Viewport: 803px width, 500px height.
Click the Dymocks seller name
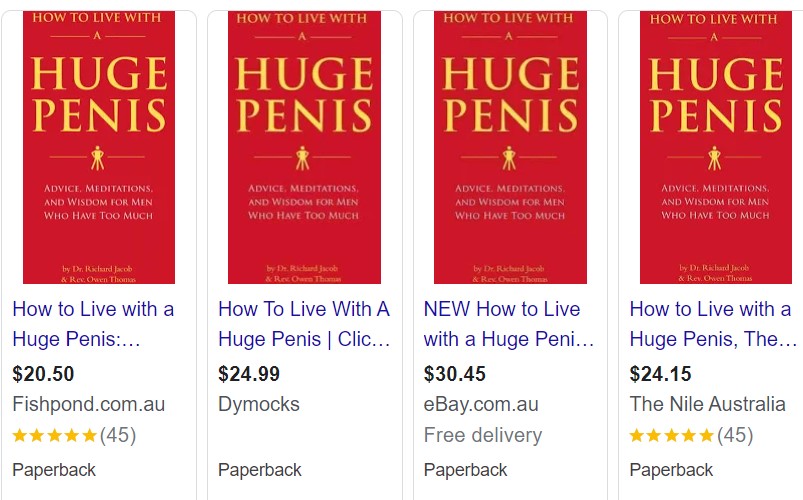coord(259,404)
